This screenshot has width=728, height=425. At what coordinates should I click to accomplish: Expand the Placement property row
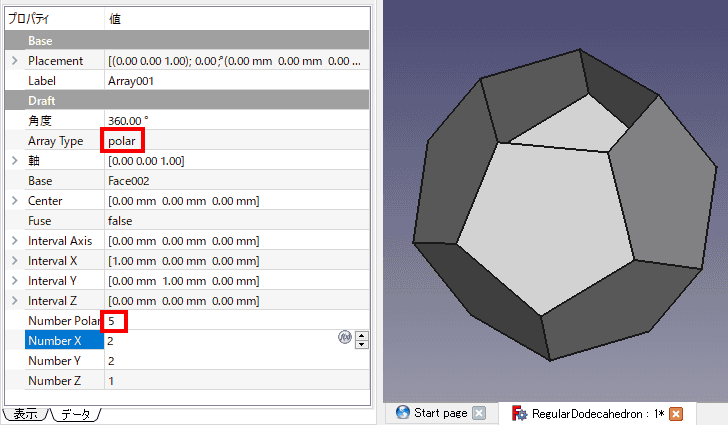(14, 61)
